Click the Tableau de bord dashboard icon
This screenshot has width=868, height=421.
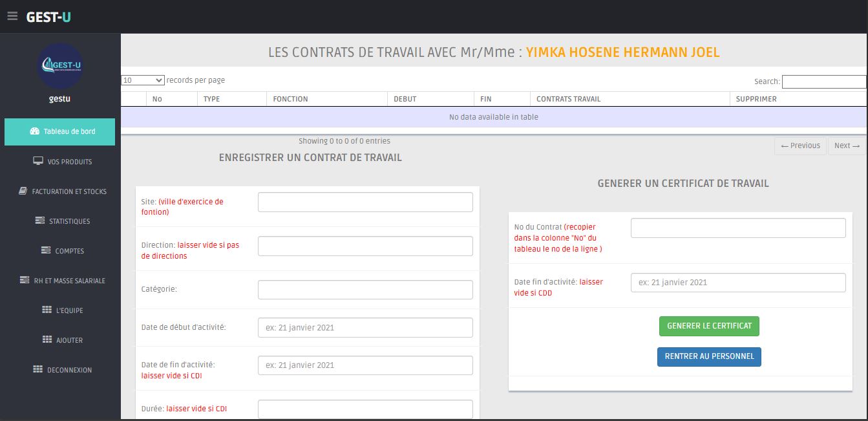(x=35, y=131)
